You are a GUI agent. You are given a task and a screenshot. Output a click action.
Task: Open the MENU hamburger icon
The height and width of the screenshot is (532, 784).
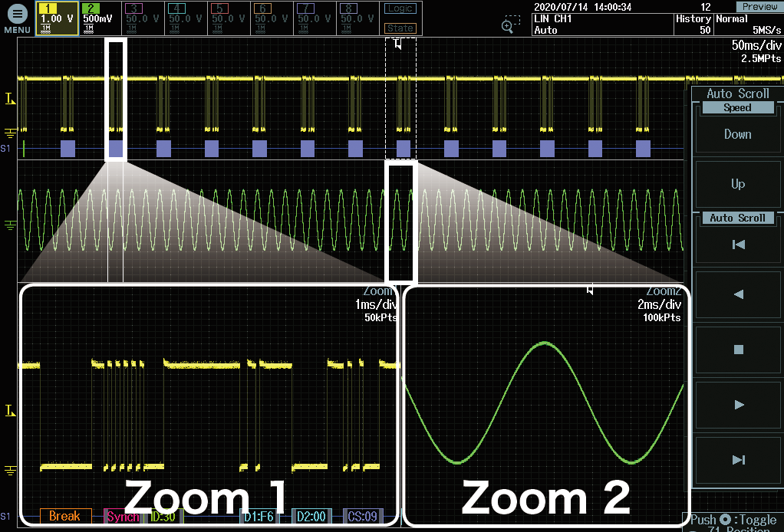(x=18, y=14)
